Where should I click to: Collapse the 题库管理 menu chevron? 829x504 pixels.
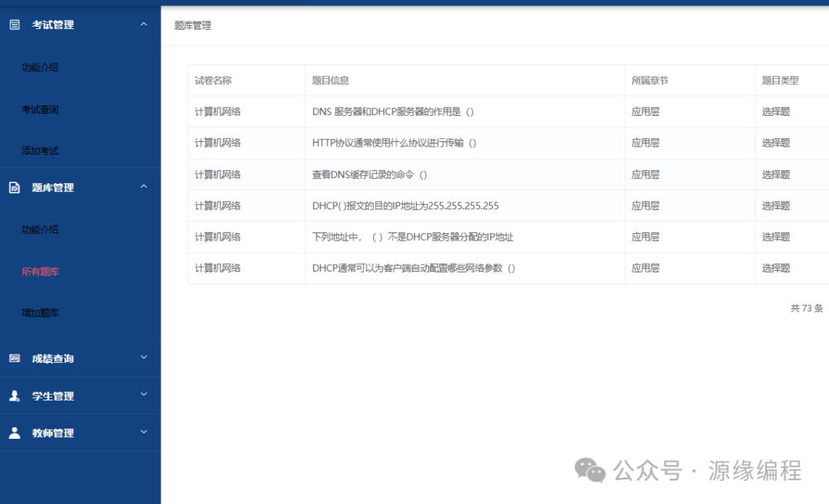[144, 186]
